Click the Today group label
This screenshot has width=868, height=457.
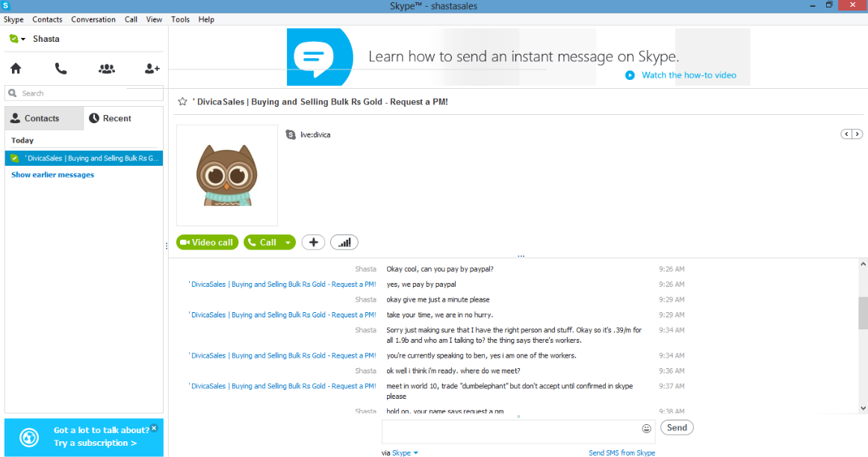pos(22,140)
